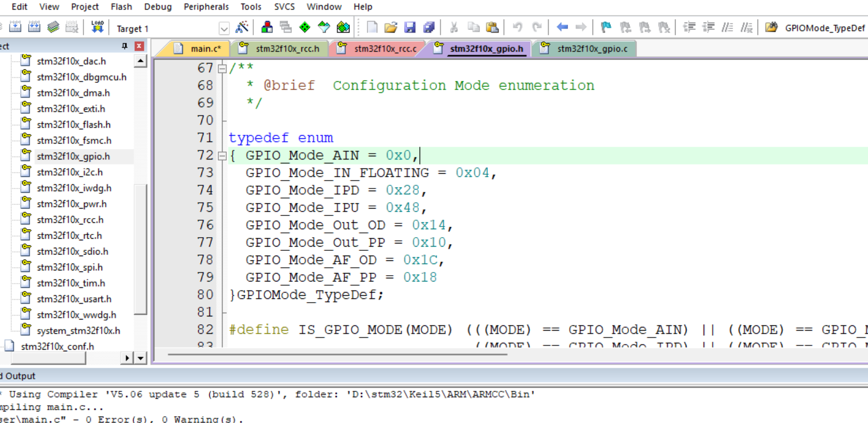Uncomment the selected lines
The height and width of the screenshot is (423, 868).
[746, 27]
